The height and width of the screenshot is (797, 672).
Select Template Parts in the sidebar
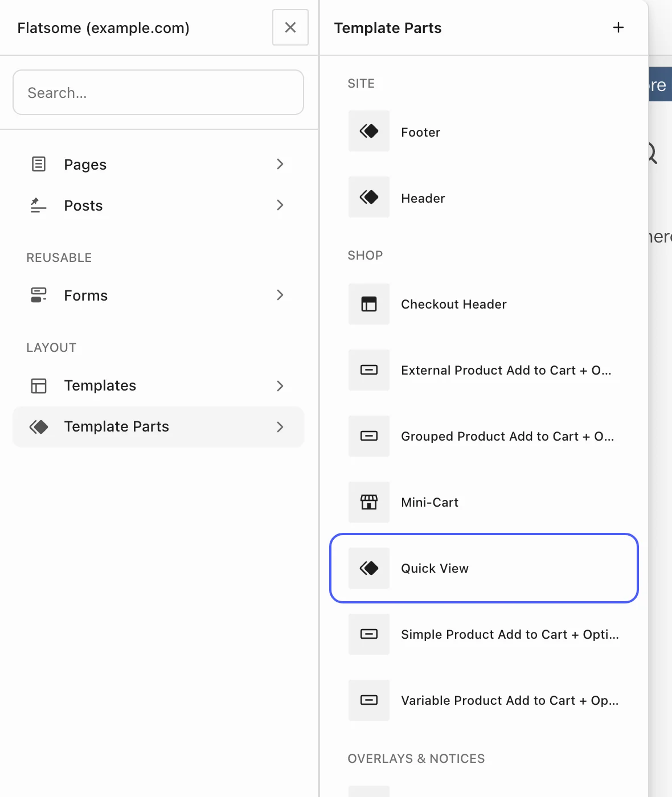158,427
